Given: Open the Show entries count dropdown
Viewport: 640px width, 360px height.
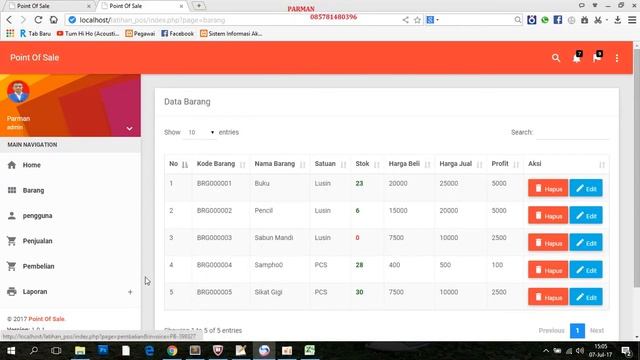Looking at the screenshot, I should (x=200, y=132).
